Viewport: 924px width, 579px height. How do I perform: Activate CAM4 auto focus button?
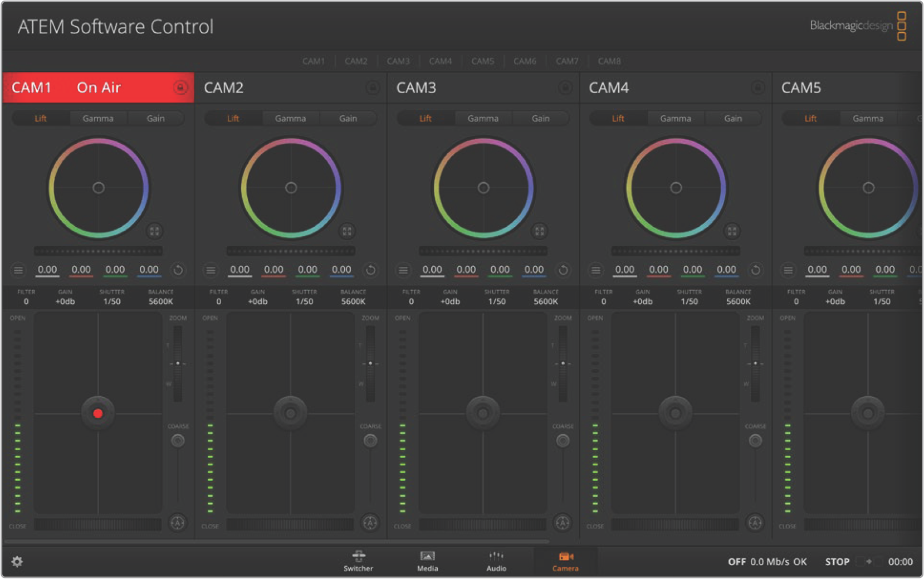point(755,523)
